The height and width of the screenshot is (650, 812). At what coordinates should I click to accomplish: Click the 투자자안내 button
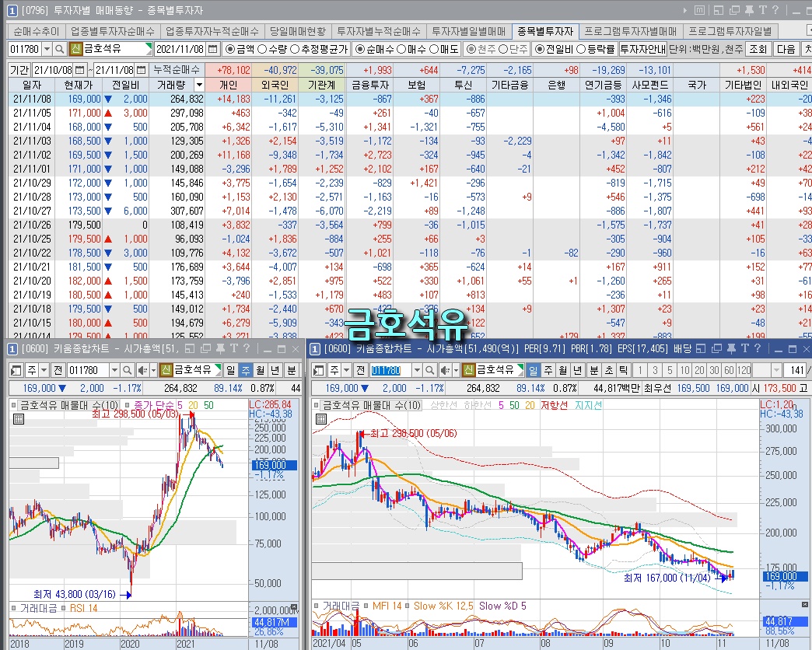click(642, 49)
